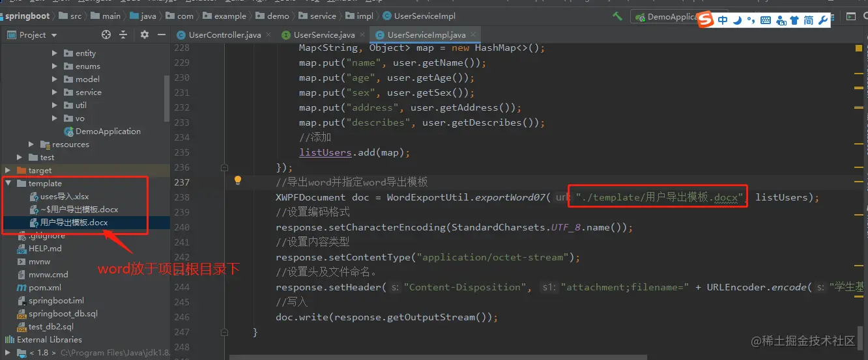Expand the service folder arrow in tree

click(x=55, y=92)
